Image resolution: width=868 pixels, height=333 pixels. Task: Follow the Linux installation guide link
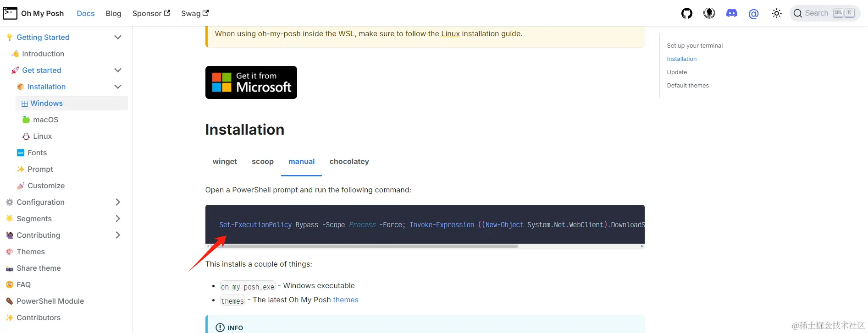450,33
